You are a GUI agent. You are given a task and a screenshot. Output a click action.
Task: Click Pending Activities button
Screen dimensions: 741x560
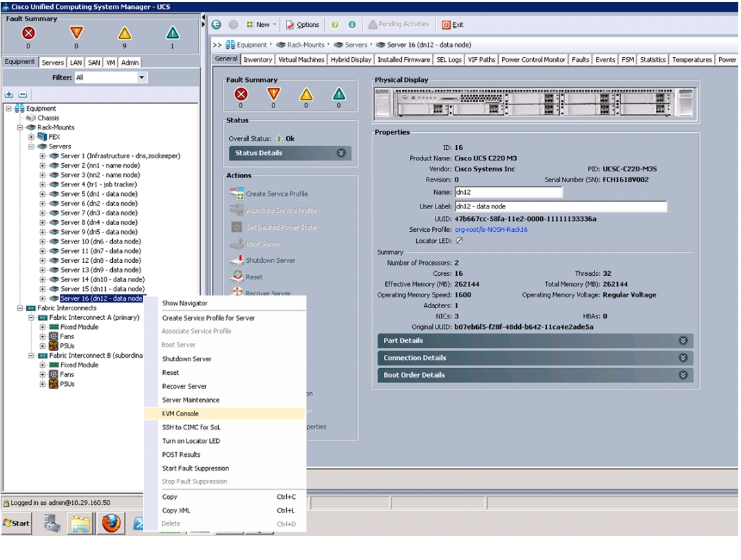pyautogui.click(x=398, y=25)
